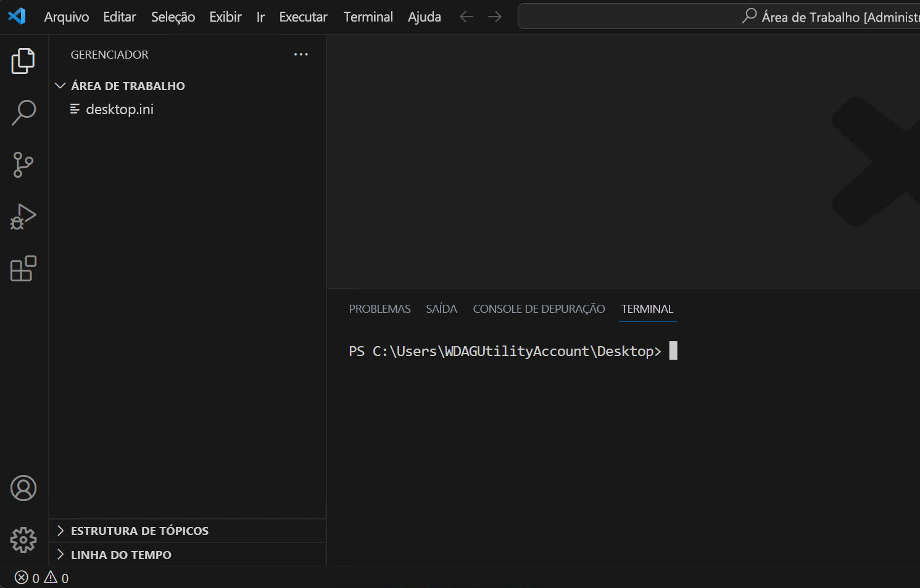The width and height of the screenshot is (920, 588).
Task: Click the search magnifier in command center
Action: tap(750, 16)
